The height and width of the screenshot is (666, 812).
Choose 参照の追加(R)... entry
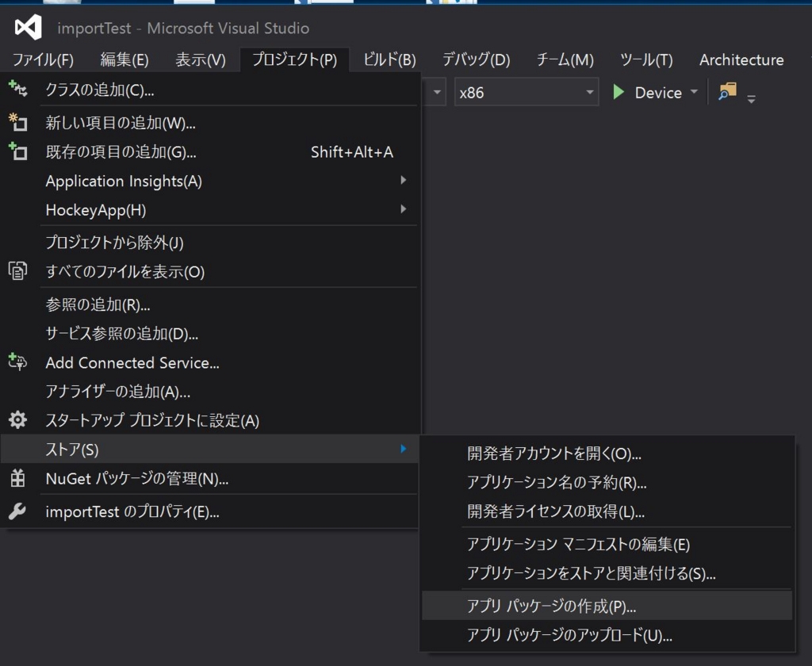pyautogui.click(x=209, y=304)
